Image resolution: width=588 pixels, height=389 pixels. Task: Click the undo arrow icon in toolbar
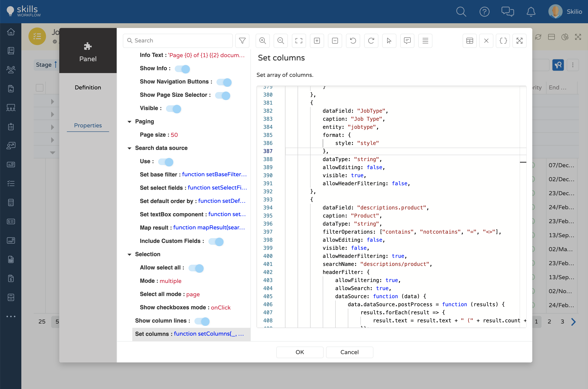coord(353,40)
